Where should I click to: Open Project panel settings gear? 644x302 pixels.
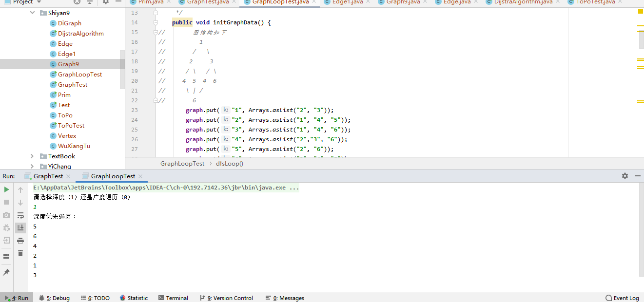click(106, 2)
